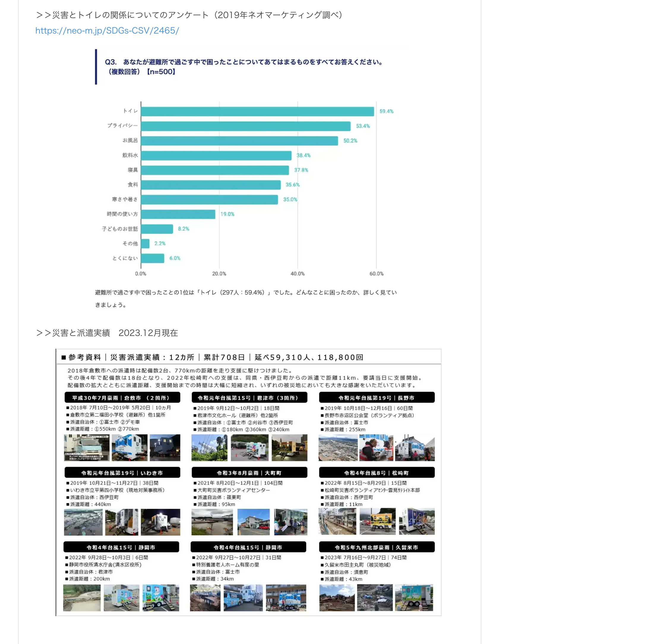Open the neo-m.jp SDGs-CSV survey link
This screenshot has width=664, height=644.
click(x=107, y=31)
